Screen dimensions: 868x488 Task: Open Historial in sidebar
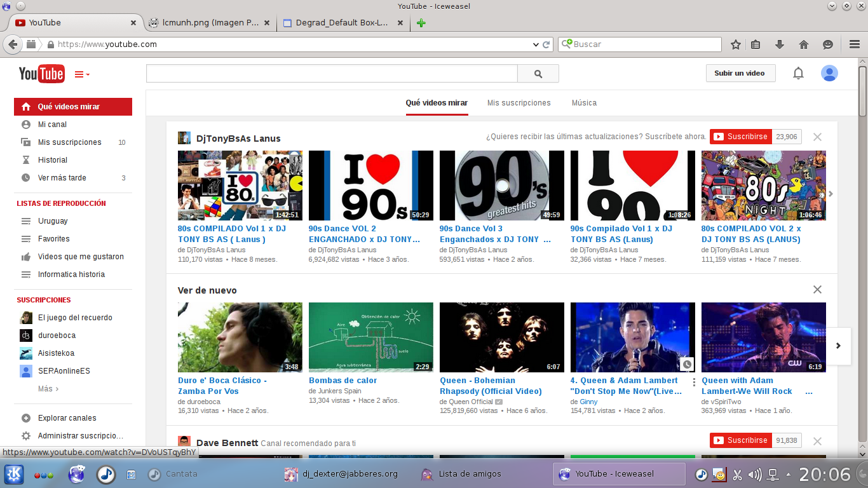click(x=73, y=160)
